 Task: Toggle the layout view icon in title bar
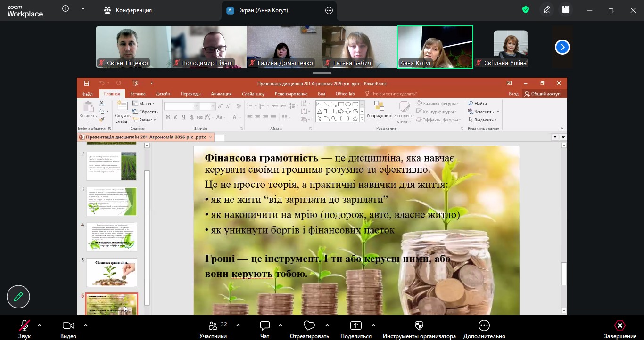566,10
